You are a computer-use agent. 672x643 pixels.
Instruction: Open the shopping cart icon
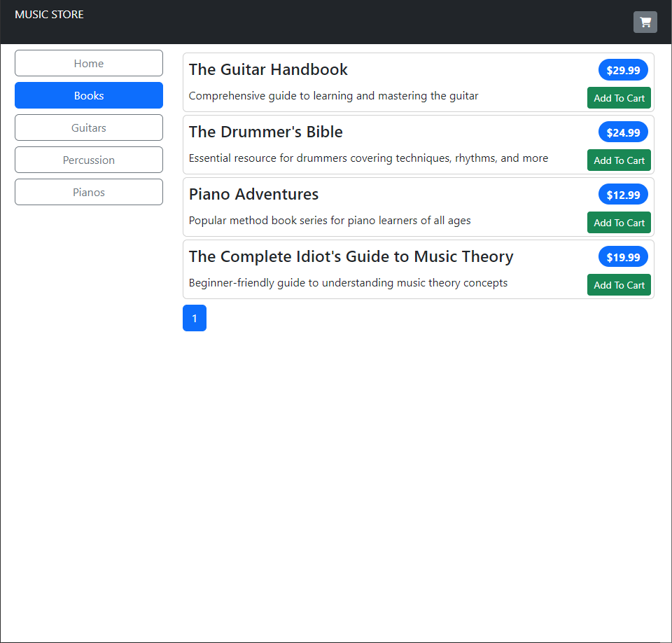(x=645, y=22)
